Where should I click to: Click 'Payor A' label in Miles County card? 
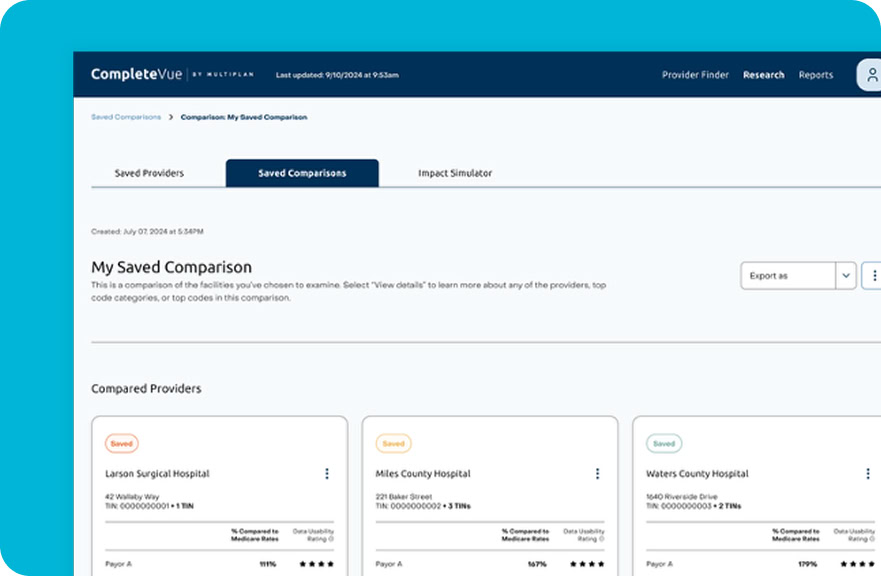click(389, 564)
